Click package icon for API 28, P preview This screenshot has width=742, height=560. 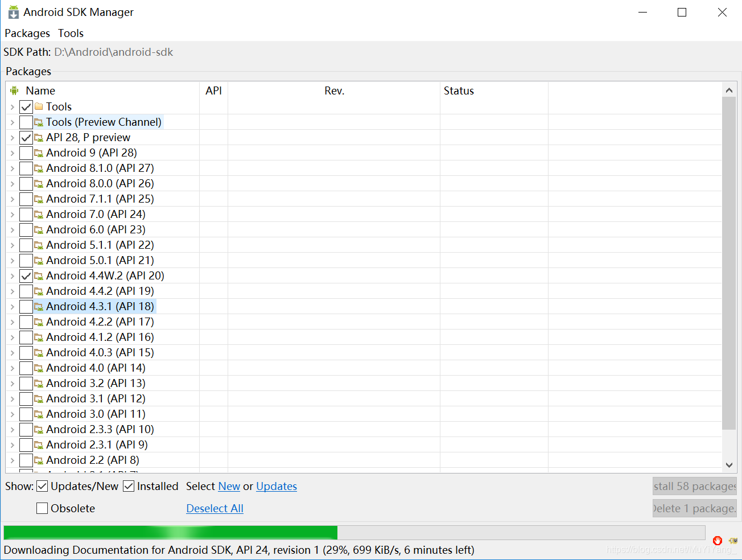39,137
